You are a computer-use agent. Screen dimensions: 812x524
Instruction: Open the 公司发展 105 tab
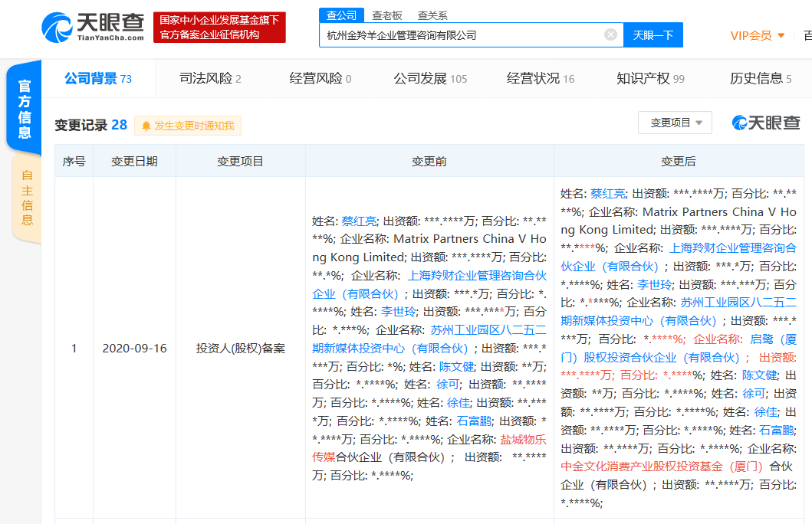(x=430, y=79)
